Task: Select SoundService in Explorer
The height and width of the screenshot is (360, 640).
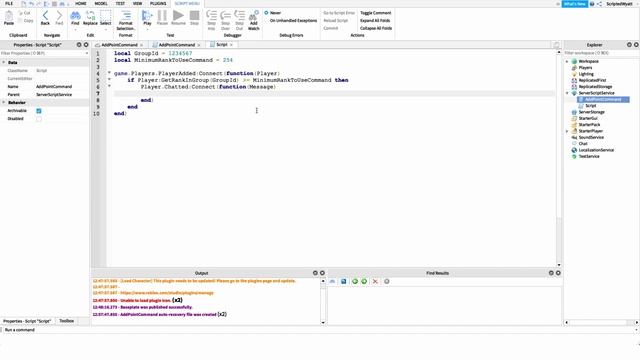Action: (x=591, y=138)
